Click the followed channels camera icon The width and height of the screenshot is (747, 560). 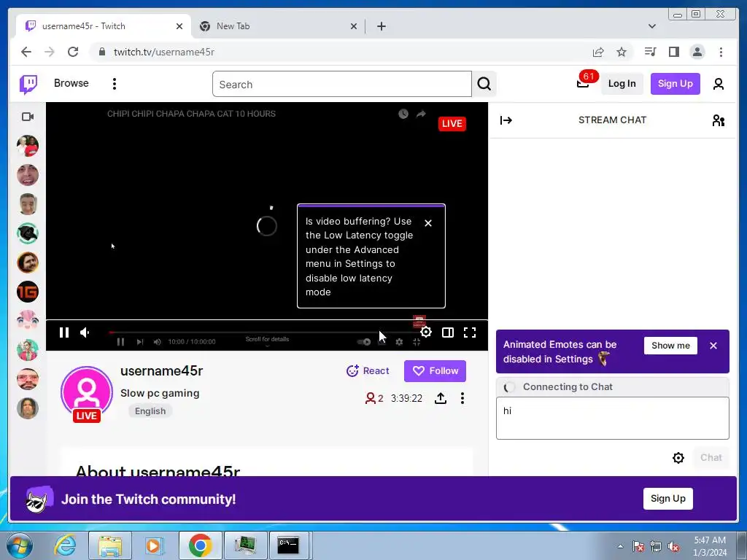pyautogui.click(x=28, y=117)
